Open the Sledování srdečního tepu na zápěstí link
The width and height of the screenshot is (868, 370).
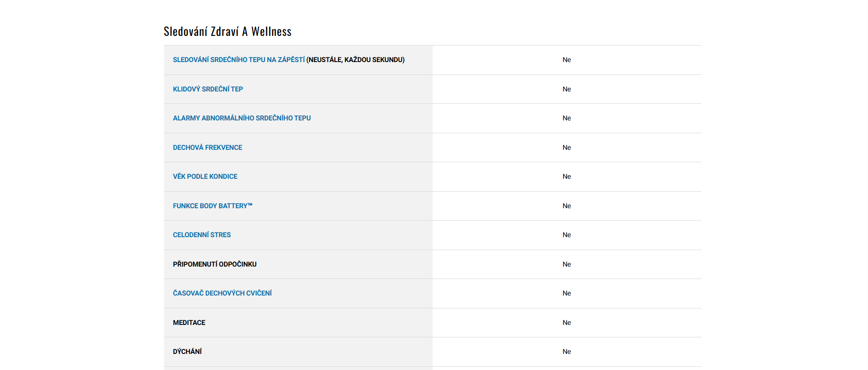click(239, 60)
